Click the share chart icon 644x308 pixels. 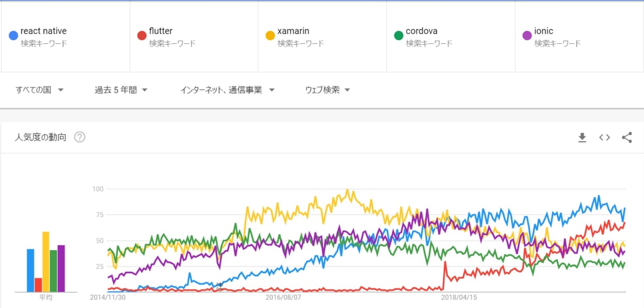(x=626, y=138)
